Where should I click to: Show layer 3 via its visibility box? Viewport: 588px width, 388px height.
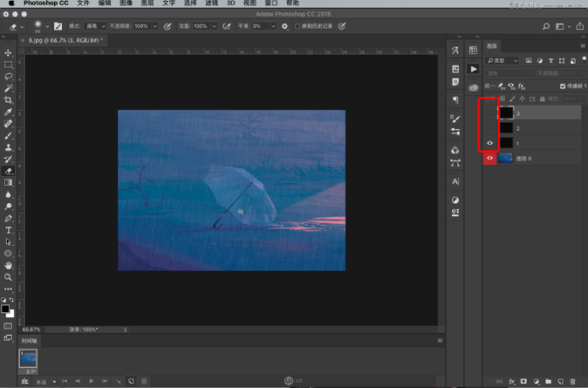click(489, 112)
